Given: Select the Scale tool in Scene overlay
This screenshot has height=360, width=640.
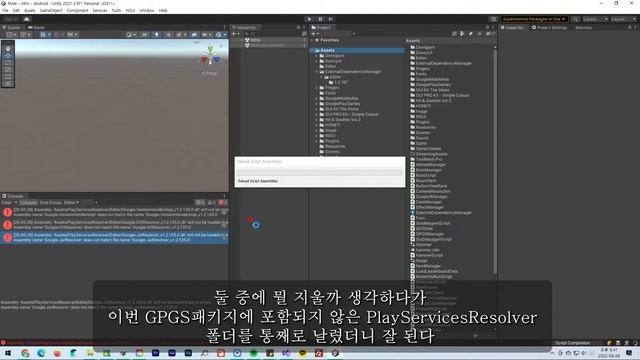Looking at the screenshot, I should pos(8,69).
